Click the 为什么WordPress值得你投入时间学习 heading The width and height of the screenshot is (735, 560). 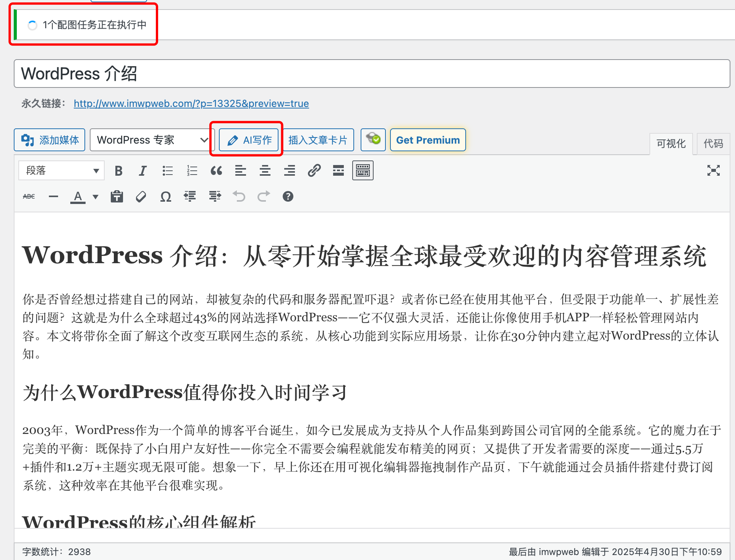click(x=185, y=392)
